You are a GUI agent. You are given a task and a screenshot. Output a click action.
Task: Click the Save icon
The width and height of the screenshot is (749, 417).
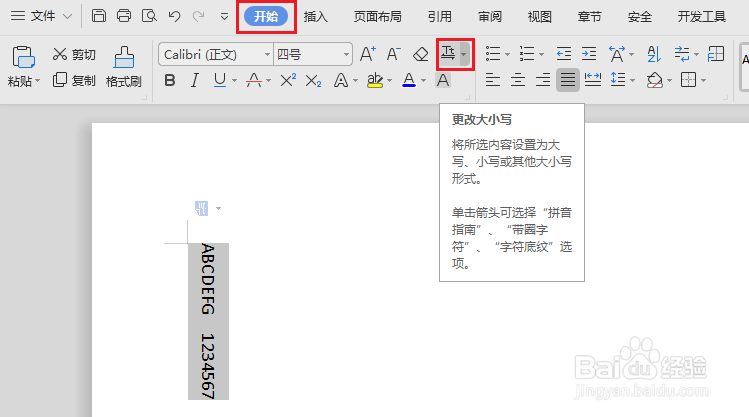pos(99,16)
